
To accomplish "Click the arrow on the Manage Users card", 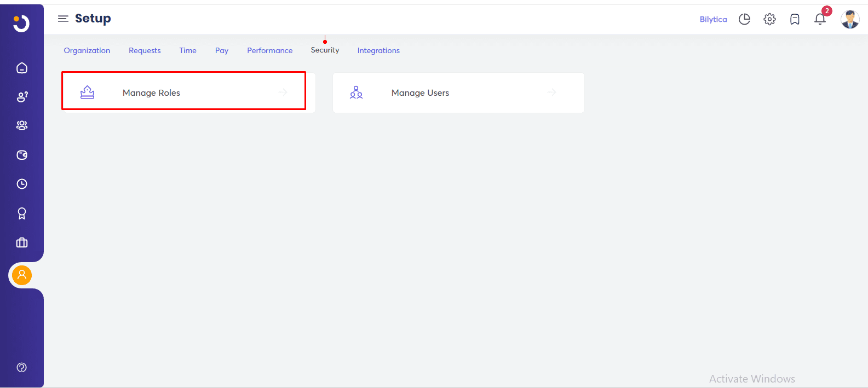I will (x=551, y=92).
